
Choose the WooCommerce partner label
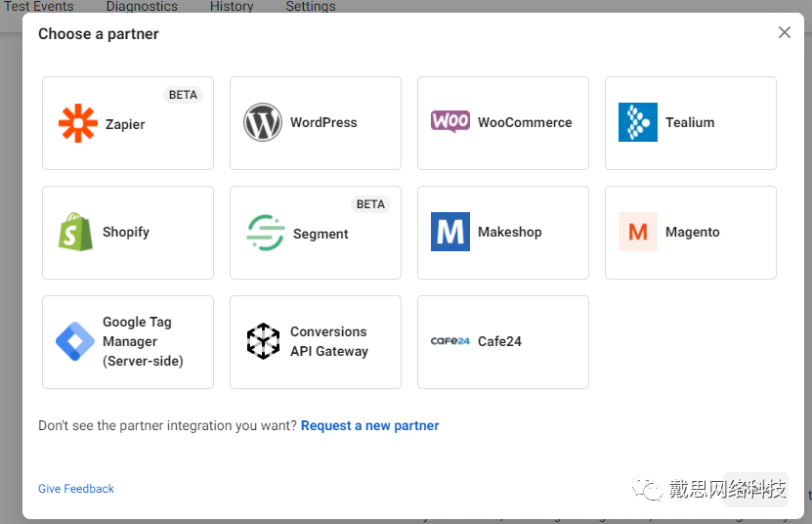point(525,123)
